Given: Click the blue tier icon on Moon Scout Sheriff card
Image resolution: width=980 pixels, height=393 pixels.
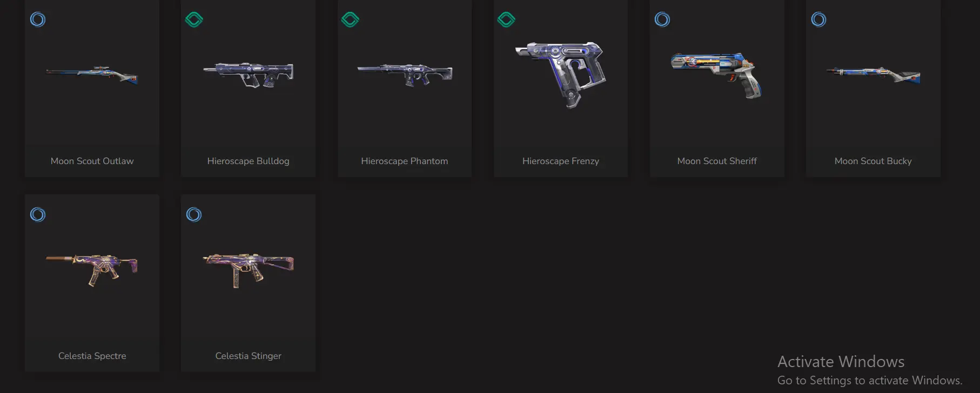Looking at the screenshot, I should 662,20.
